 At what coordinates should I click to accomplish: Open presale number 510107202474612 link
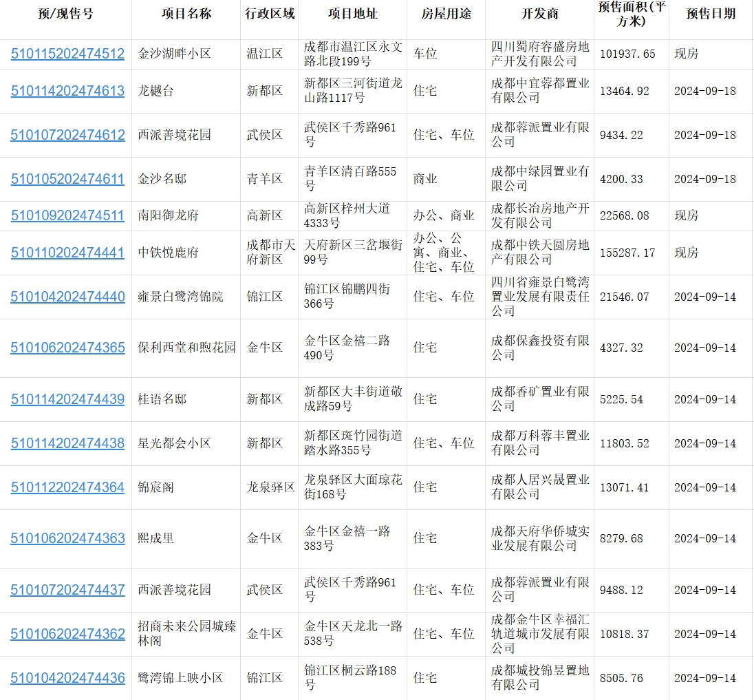pyautogui.click(x=67, y=135)
